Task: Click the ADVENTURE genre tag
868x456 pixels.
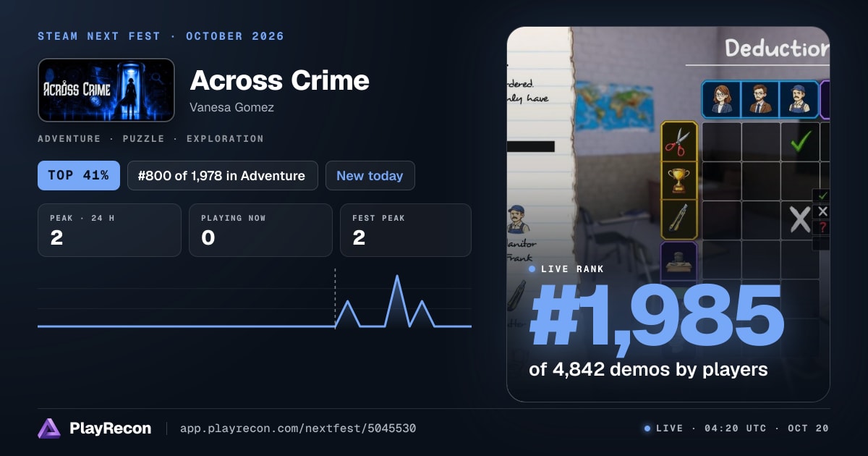Action: tap(69, 138)
